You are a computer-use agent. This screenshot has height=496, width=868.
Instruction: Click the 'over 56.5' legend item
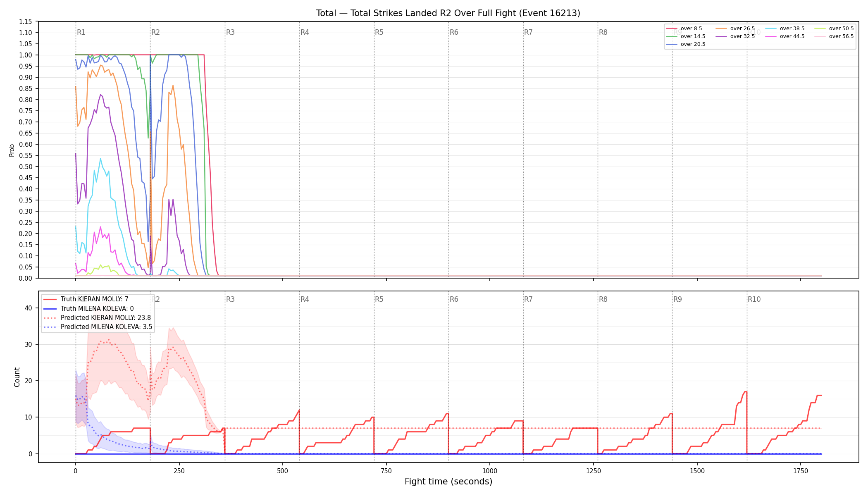pos(835,36)
